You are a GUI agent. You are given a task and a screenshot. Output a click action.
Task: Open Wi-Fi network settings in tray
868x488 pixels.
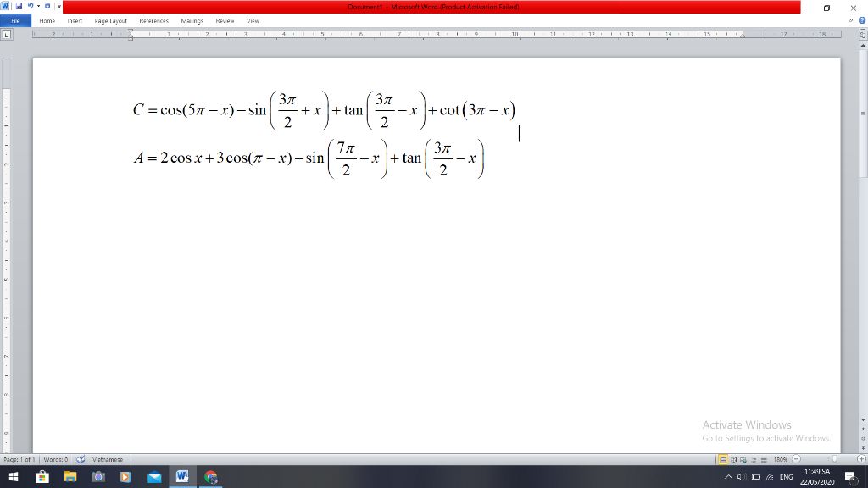point(770,477)
